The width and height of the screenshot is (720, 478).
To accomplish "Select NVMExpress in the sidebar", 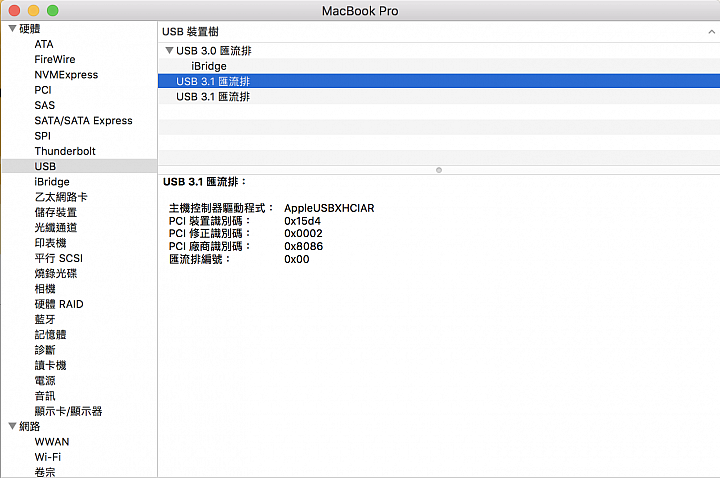I will tap(66, 74).
